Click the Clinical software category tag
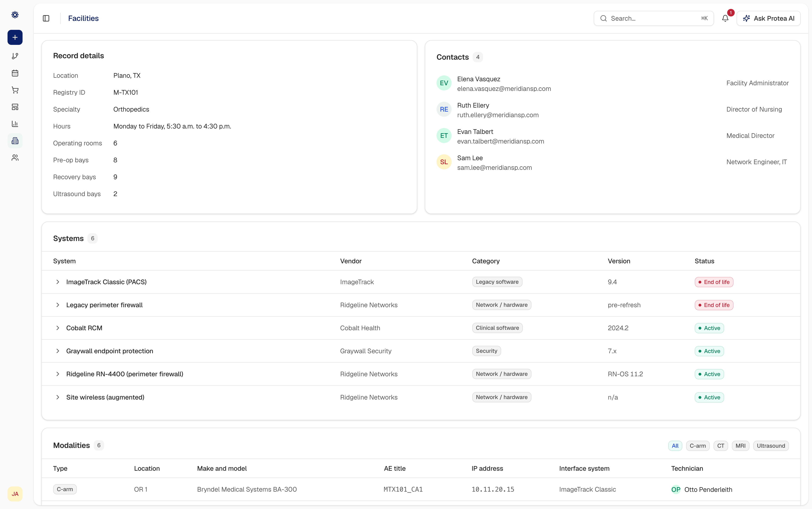 (497, 328)
